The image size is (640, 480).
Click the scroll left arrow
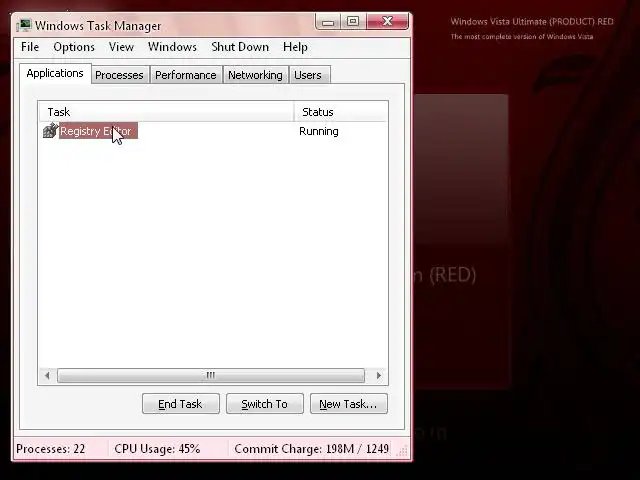[47, 375]
